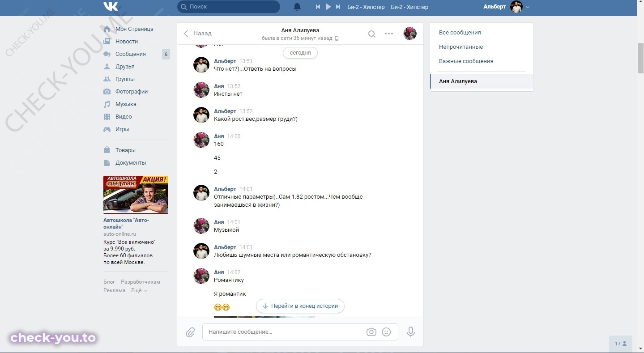644x353 pixels.
Task: Open the conversation actions three-dot menu
Action: 389,34
